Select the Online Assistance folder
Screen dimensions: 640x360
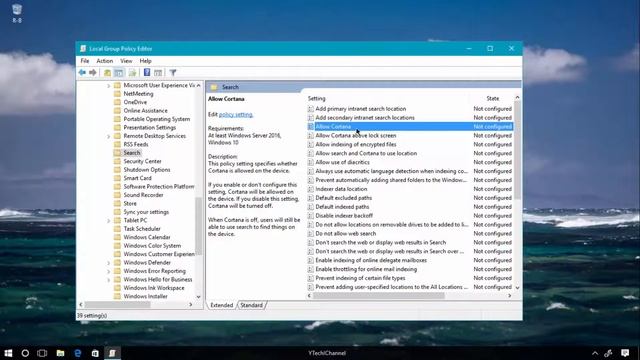pyautogui.click(x=145, y=111)
